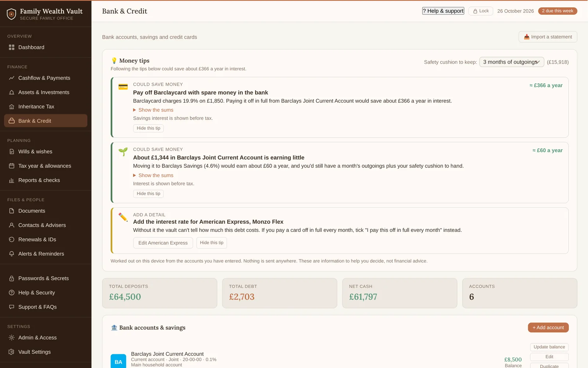
Task: Click Edit American Express button
Action: pos(163,243)
